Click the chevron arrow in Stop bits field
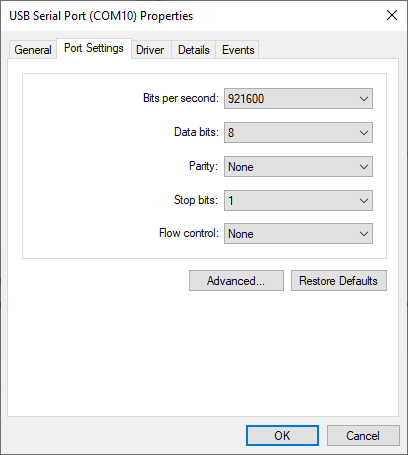Screen dimensions: 408x455 pos(364,201)
